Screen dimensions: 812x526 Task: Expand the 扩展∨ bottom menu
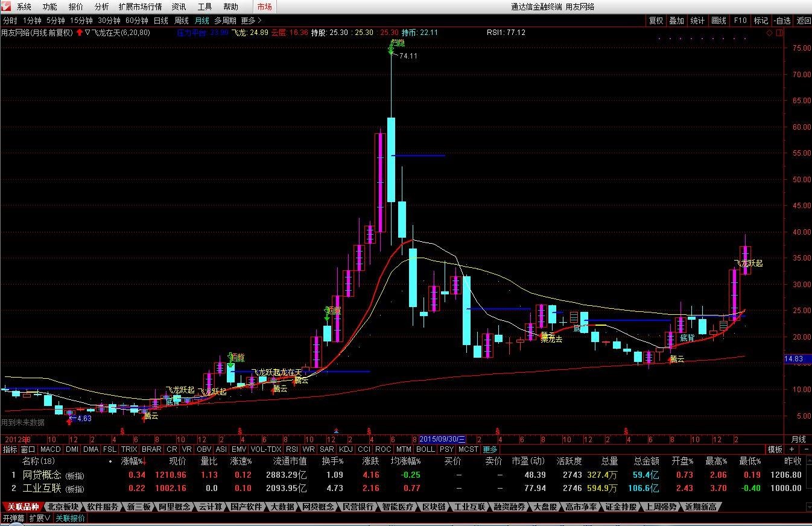pos(40,518)
